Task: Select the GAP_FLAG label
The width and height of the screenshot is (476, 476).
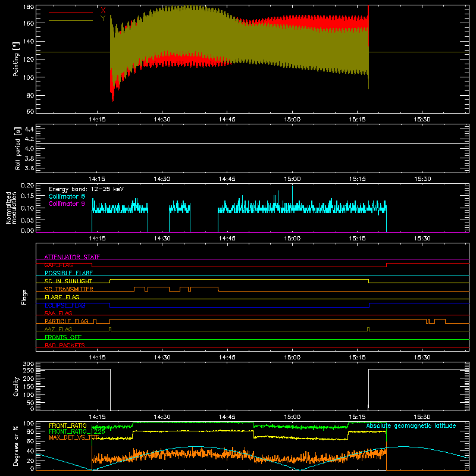Action: (58, 265)
